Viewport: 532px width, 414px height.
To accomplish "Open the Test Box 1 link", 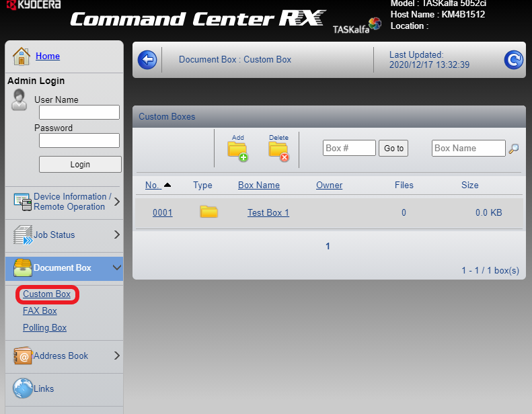I will (x=268, y=212).
